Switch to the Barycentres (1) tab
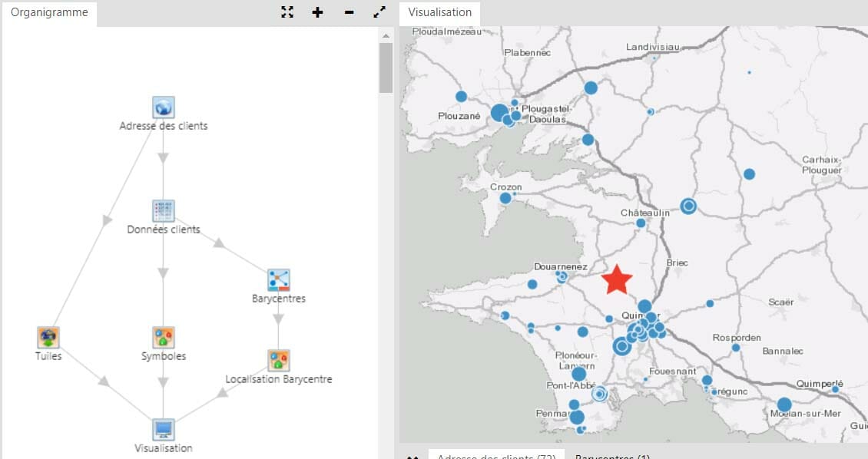The width and height of the screenshot is (868, 459). 612,456
